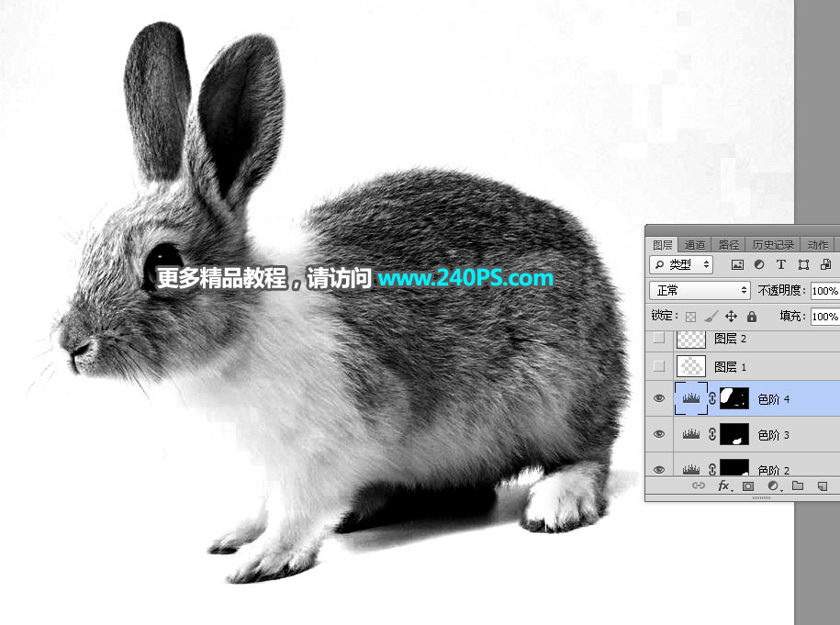This screenshot has width=840, height=625.
Task: Select 图层 2 thumbnail
Action: click(691, 340)
